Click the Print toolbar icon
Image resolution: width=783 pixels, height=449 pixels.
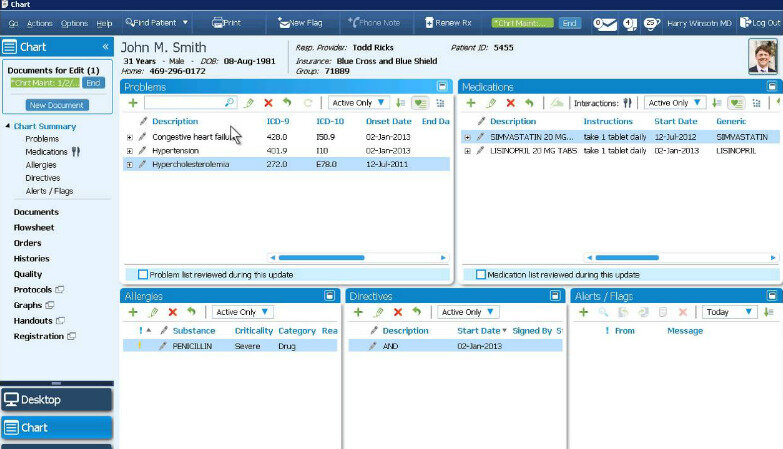pos(226,22)
